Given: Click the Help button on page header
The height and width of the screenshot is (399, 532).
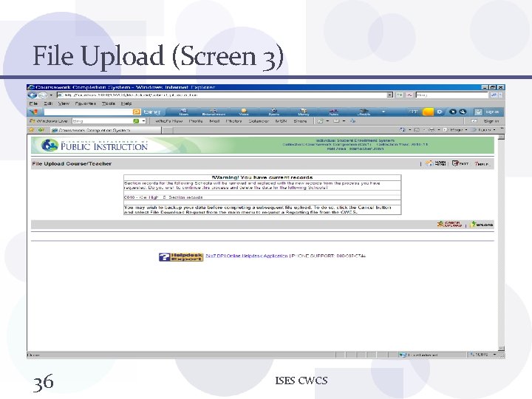Looking at the screenshot, I should tap(482, 163).
